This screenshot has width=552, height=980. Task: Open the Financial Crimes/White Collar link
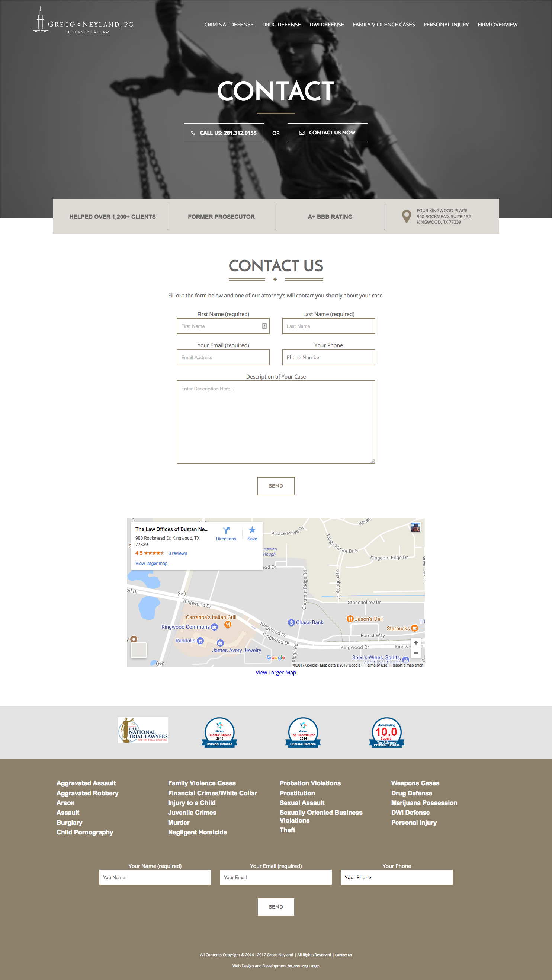(212, 793)
